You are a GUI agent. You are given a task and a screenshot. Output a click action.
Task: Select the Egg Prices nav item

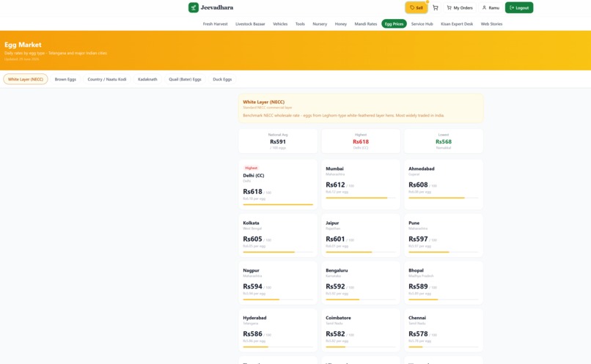pyautogui.click(x=394, y=23)
